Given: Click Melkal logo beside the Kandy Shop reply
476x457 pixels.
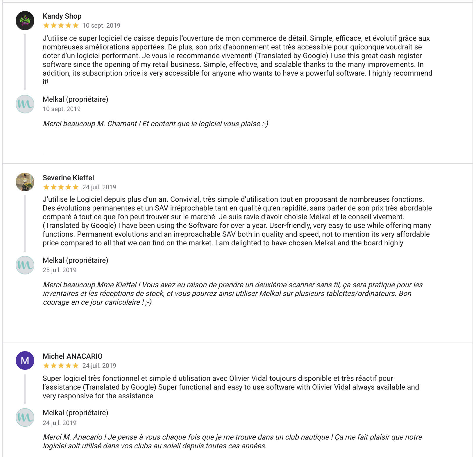Looking at the screenshot, I should pyautogui.click(x=25, y=104).
